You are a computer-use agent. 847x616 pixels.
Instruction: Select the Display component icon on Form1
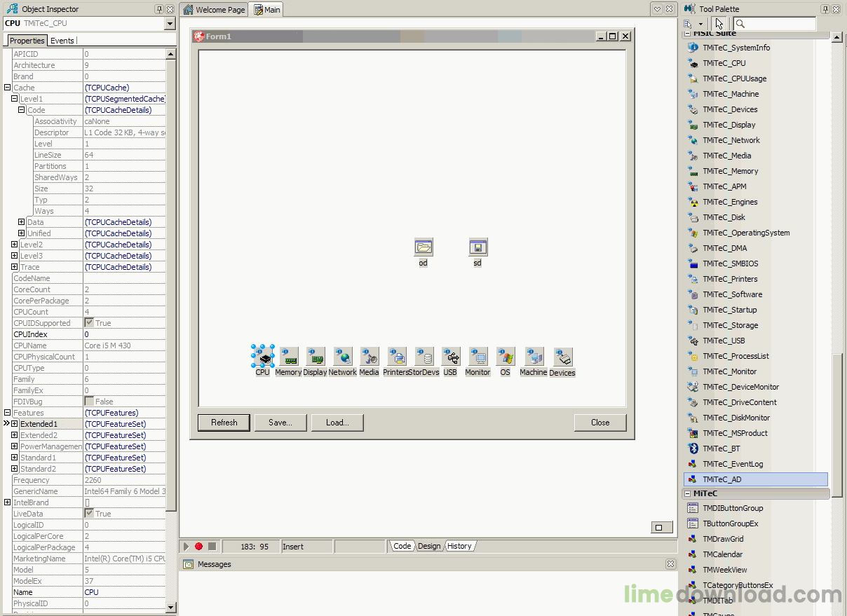tap(316, 357)
